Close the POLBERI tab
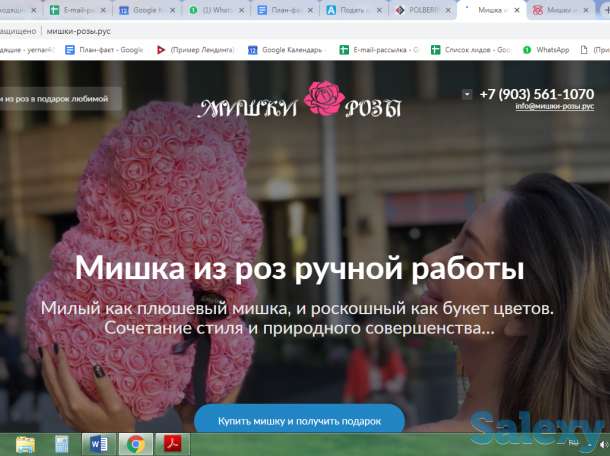Screen dimensions: 610x456 click(x=448, y=11)
